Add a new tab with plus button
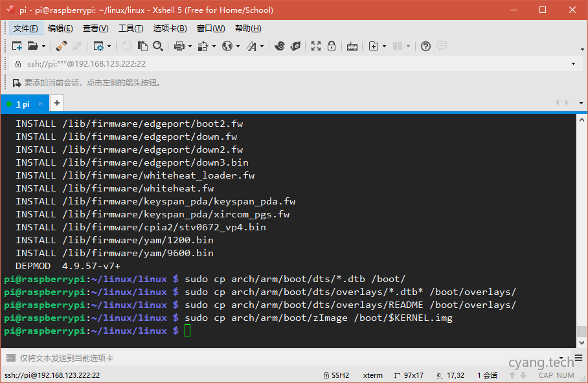 (x=57, y=103)
